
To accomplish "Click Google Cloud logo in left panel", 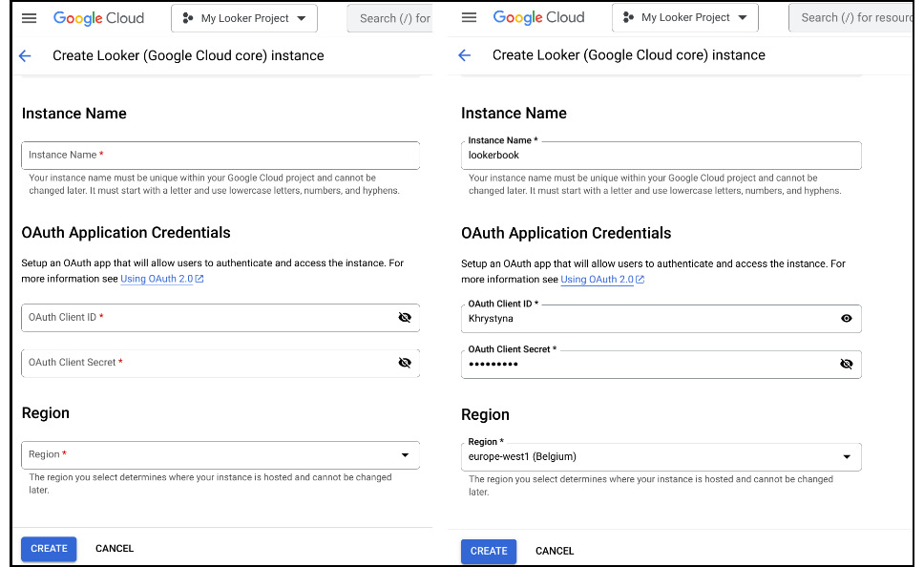I will [x=98, y=18].
